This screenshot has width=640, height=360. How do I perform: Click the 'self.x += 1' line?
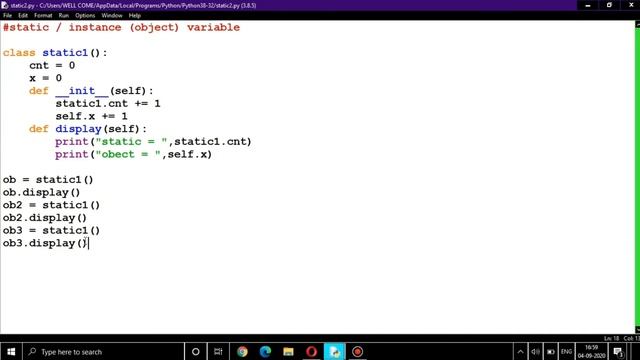91,116
